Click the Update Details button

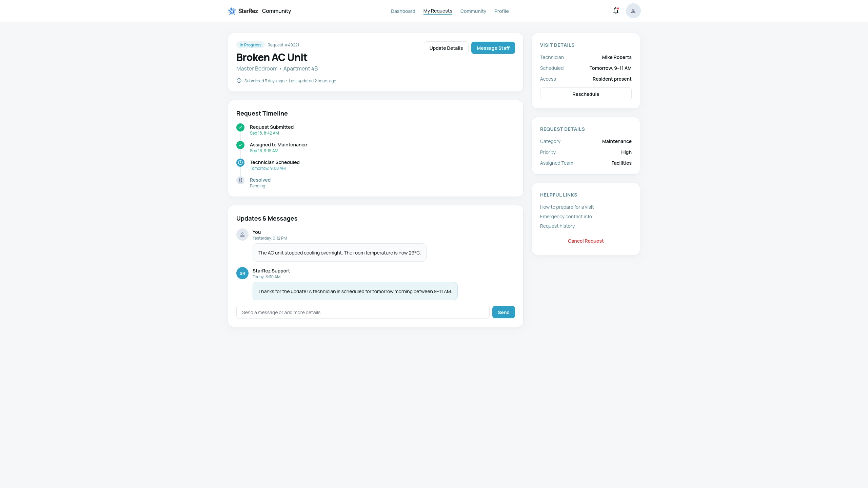(446, 48)
